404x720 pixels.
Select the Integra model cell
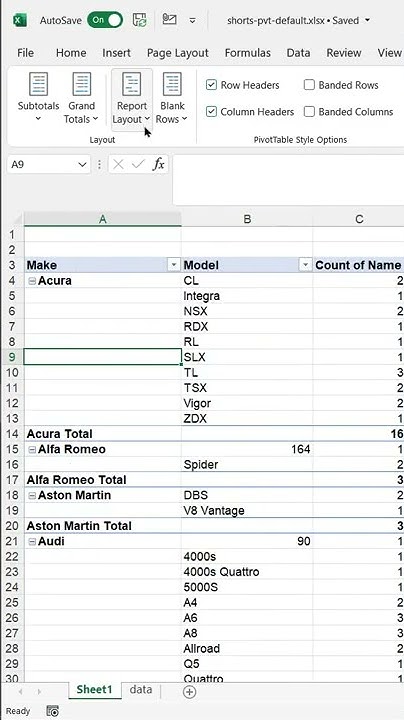click(247, 296)
